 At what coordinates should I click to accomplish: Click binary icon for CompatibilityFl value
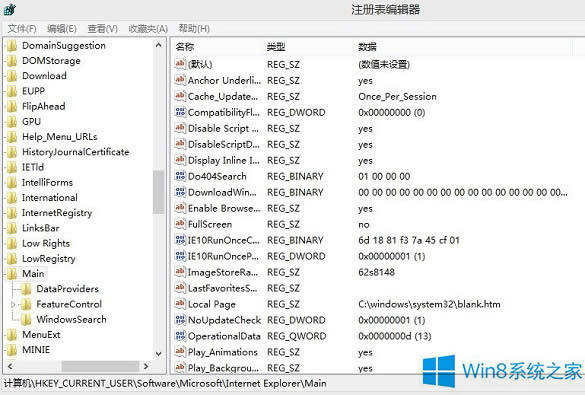[x=180, y=112]
